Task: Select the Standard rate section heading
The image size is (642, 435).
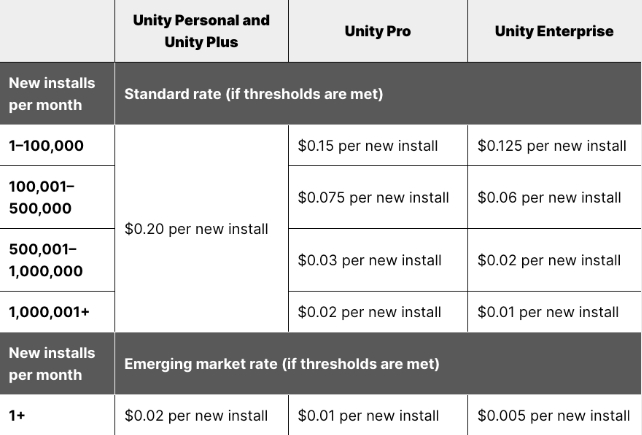Action: 253,94
